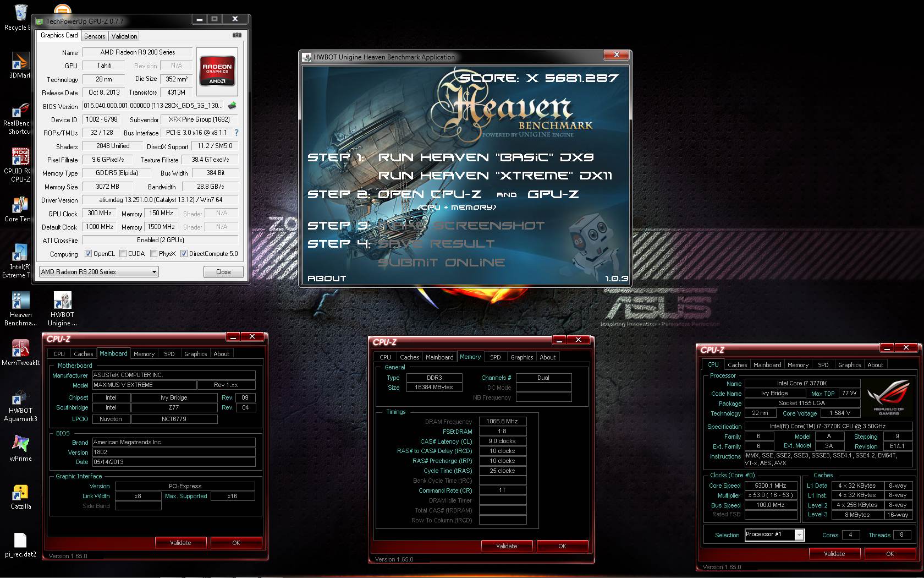The height and width of the screenshot is (578, 924).
Task: Toggle the DirectCompute 5.0 checkbox
Action: pos(184,254)
